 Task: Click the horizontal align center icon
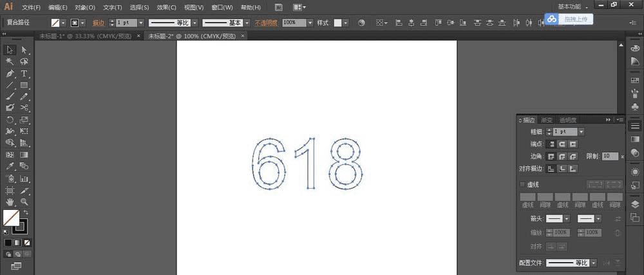(x=411, y=23)
